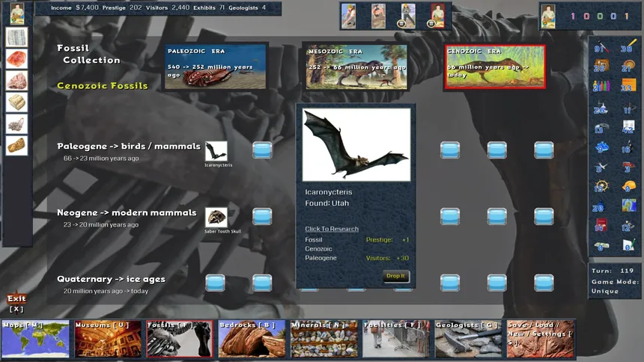This screenshot has width=644, height=362.
Task: Click the player portrait at top-left corner
Action: pos(17,13)
